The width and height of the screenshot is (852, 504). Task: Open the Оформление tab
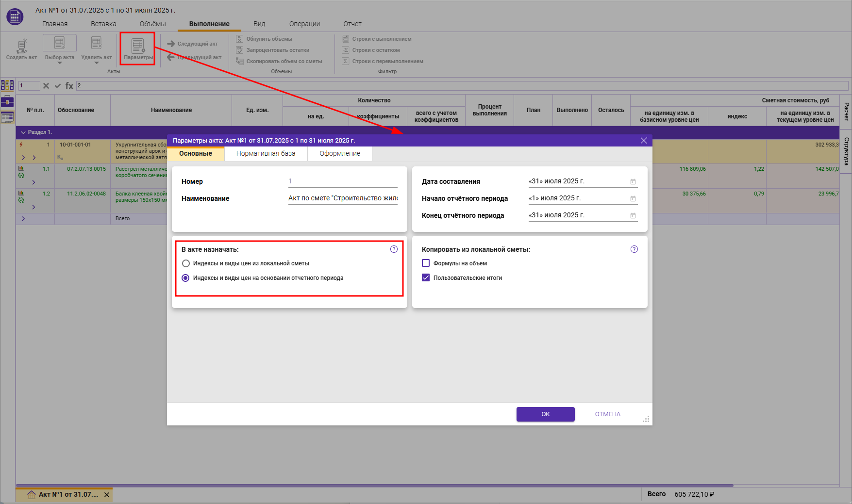click(340, 154)
